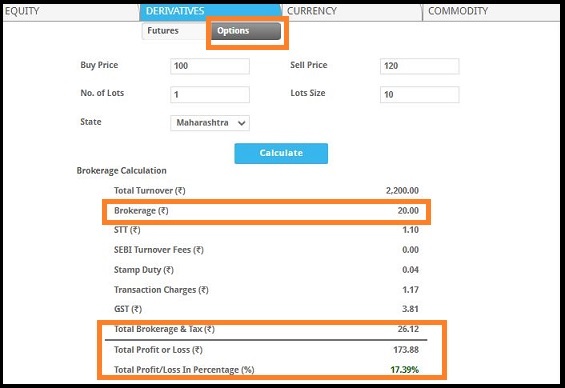Click the Total Brokerage & Tax value 26.12
The image size is (565, 388).
pos(408,329)
